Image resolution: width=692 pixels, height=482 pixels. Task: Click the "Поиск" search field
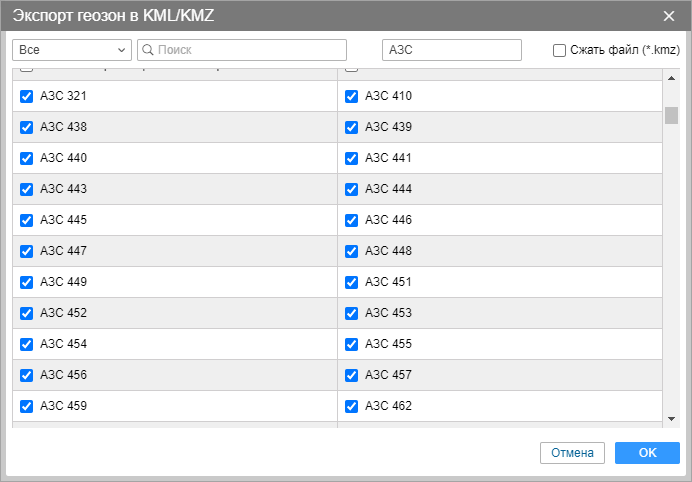click(250, 50)
